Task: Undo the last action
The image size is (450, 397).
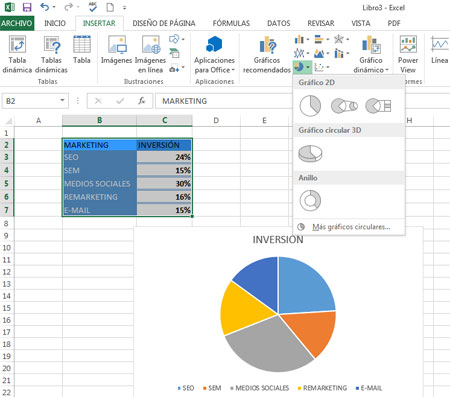Action: pos(44,7)
